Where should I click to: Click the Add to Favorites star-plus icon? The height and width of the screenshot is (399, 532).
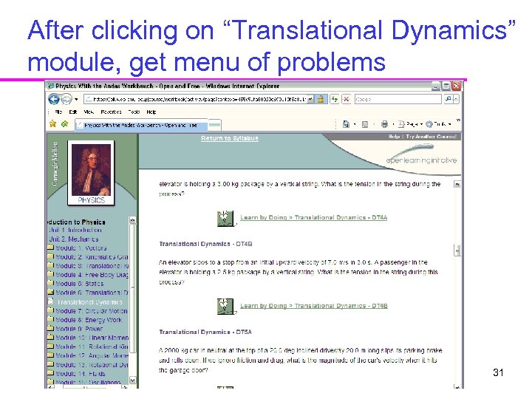(x=64, y=124)
